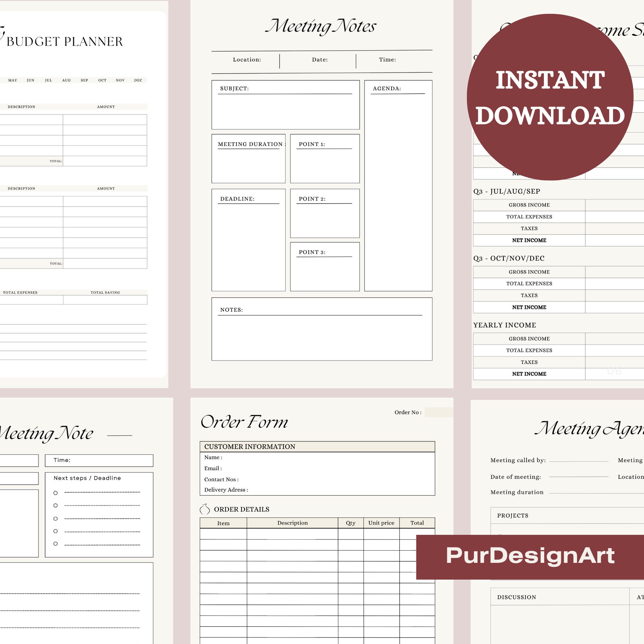The height and width of the screenshot is (644, 644).
Task: Click the DISCUSSION header on Meeting Agenda
Action: [x=516, y=597]
